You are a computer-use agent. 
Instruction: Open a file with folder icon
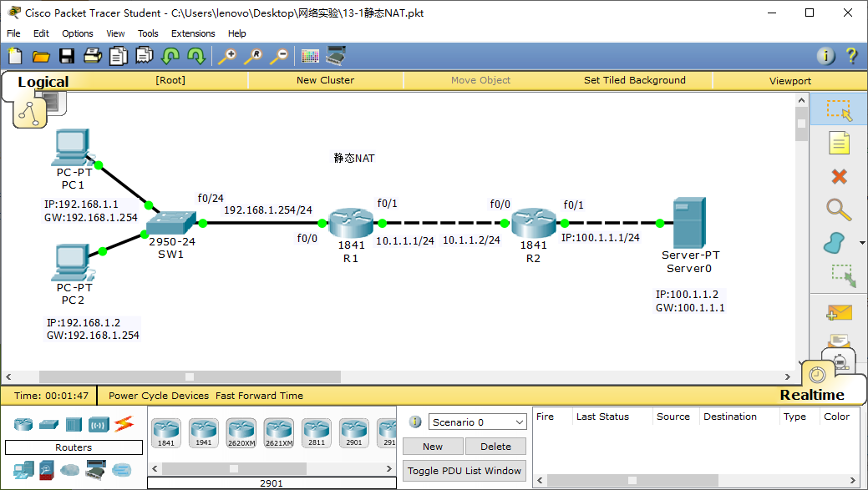click(41, 56)
